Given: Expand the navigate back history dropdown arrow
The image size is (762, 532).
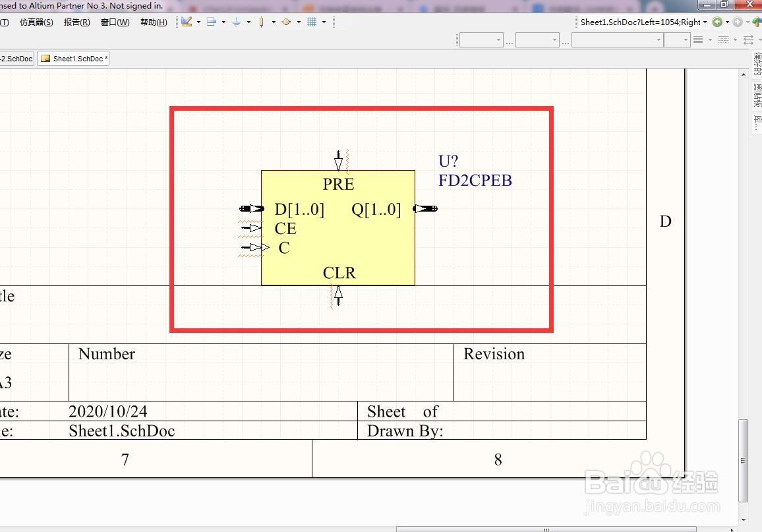Looking at the screenshot, I should click(x=728, y=22).
